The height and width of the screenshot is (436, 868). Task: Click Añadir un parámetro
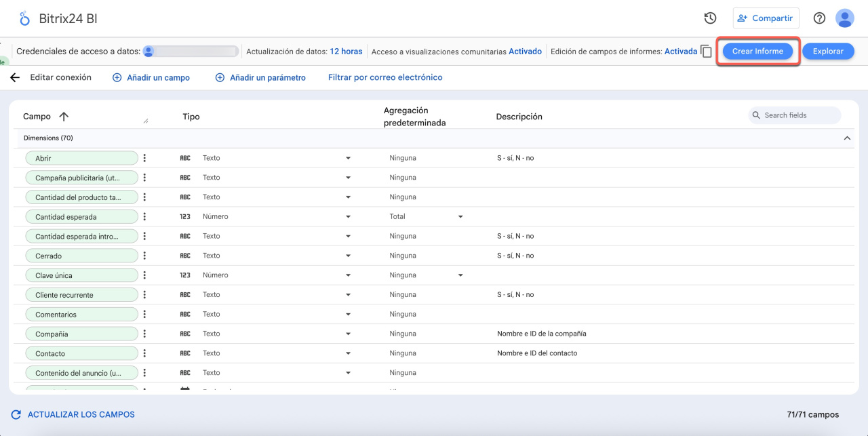click(x=260, y=78)
